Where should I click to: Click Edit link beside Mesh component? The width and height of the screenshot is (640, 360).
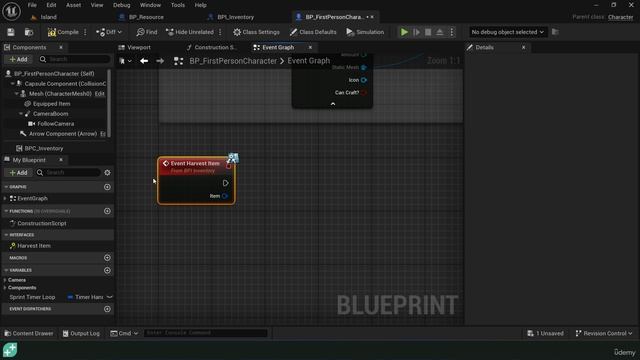coord(100,93)
